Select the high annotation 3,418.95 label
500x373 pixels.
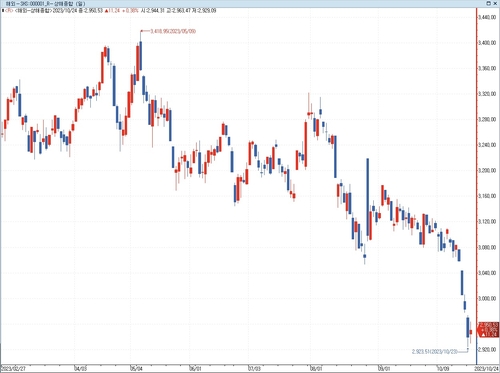coord(173,31)
